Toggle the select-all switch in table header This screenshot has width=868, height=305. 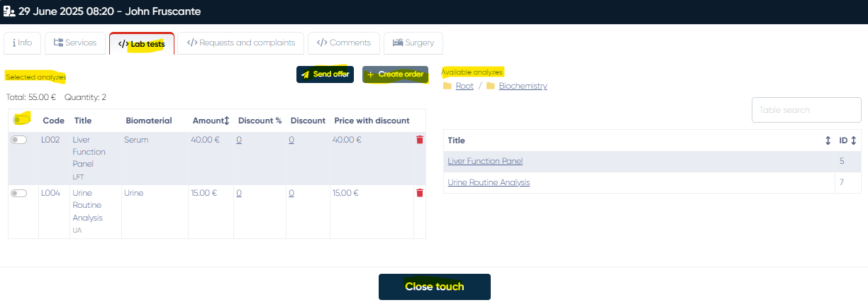click(21, 120)
